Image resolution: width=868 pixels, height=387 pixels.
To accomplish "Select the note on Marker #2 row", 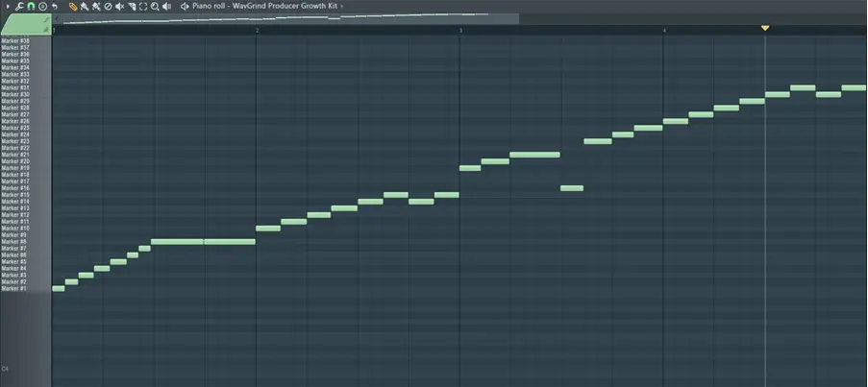I will click(71, 282).
